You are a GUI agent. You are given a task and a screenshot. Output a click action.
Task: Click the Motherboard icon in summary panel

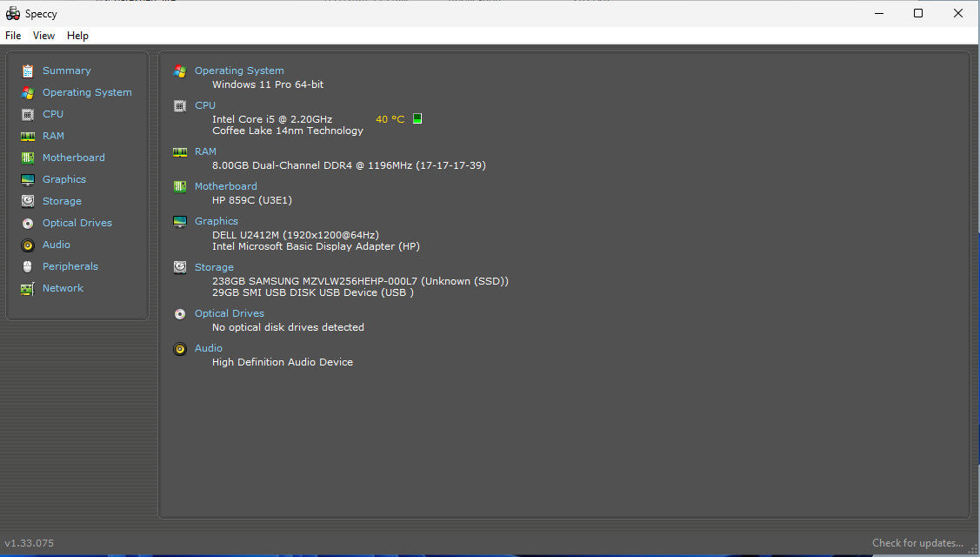(x=180, y=186)
